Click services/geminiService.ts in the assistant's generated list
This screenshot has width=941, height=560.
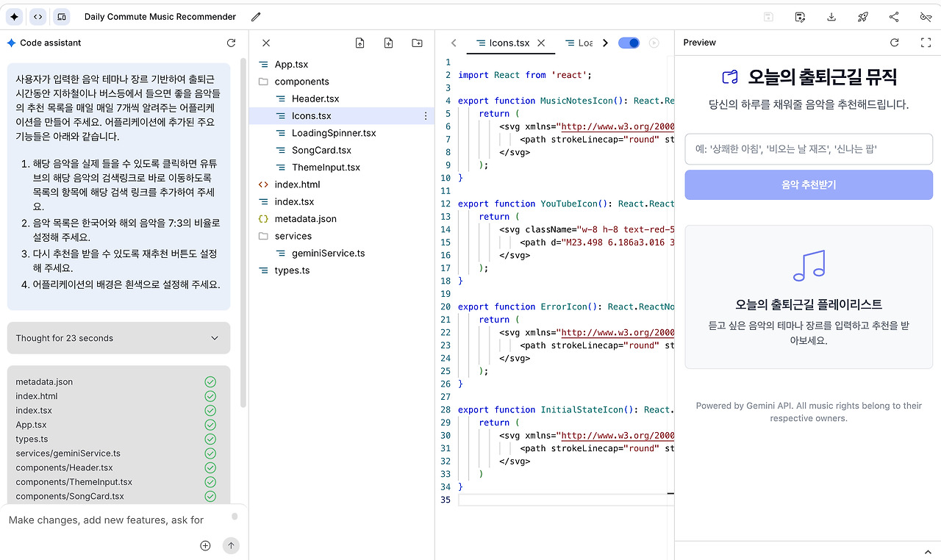pos(68,453)
